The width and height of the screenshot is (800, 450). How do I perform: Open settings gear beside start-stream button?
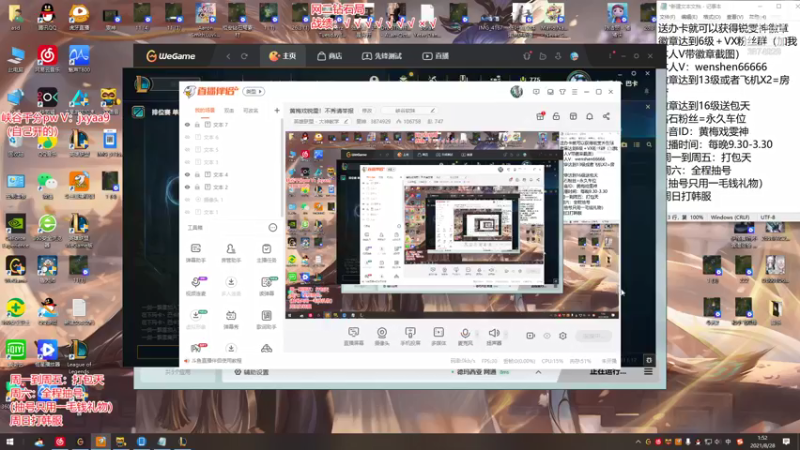(563, 336)
